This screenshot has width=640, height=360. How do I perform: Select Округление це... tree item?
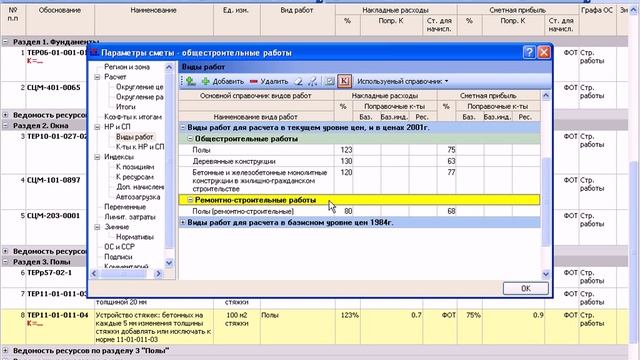click(x=140, y=87)
